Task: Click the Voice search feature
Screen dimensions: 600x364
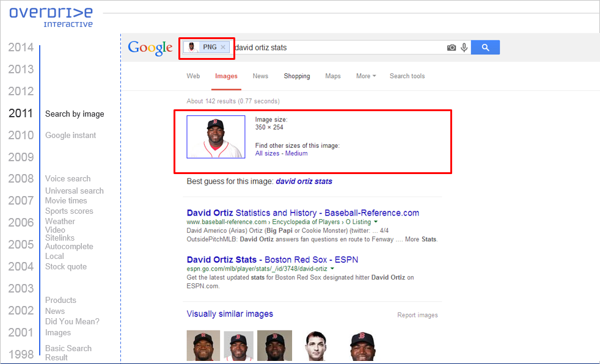Action: pyautogui.click(x=68, y=178)
